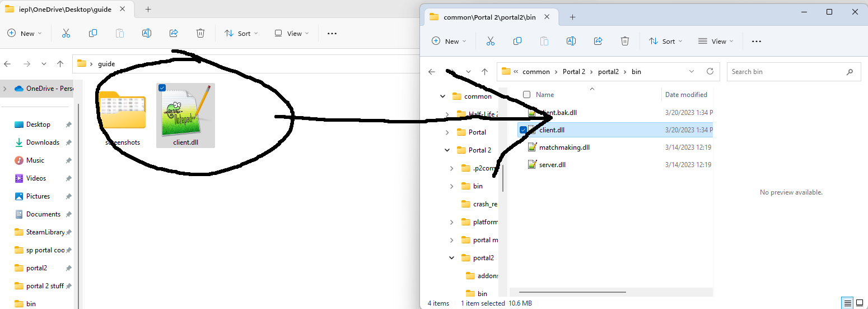This screenshot has height=309, width=868.
Task: Click Paste icon in bin window toolbar
Action: pyautogui.click(x=544, y=41)
